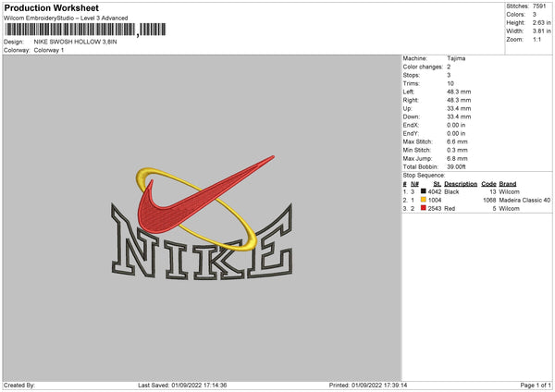Click the 'Wilcom' brand in stop 3 row
Viewport: 555px width, 392px height.
coord(510,209)
